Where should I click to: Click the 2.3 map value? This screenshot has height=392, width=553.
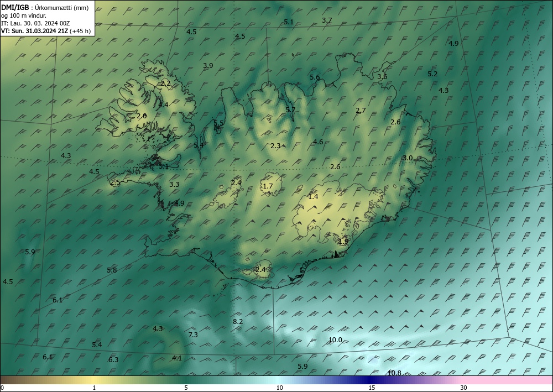pyautogui.click(x=275, y=145)
